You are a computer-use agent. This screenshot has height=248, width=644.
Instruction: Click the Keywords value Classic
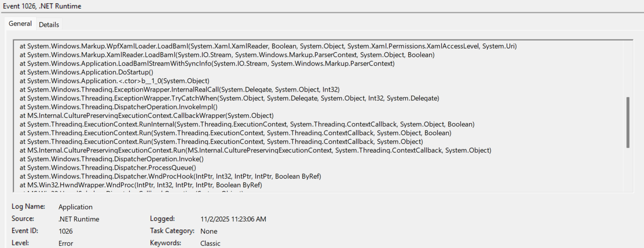pos(210,243)
